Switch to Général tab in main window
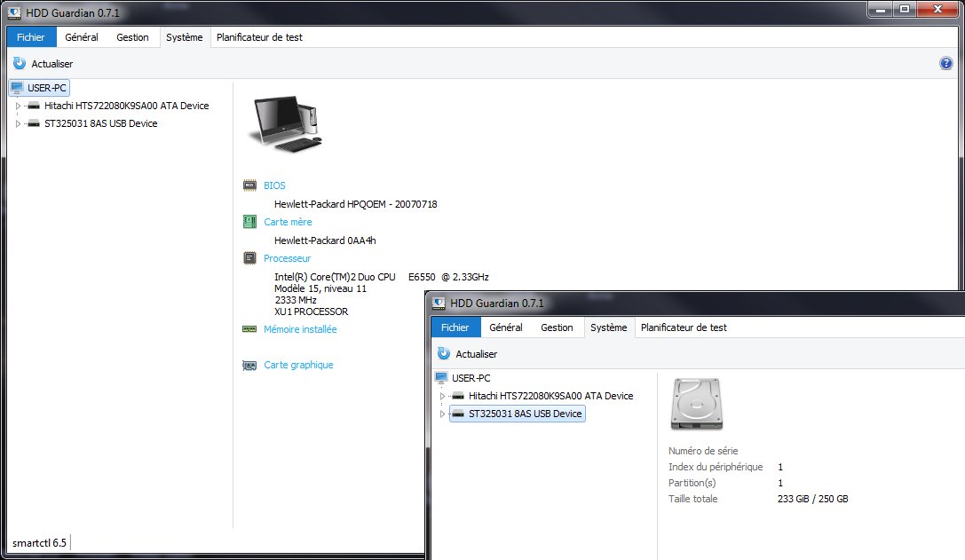 [x=82, y=37]
